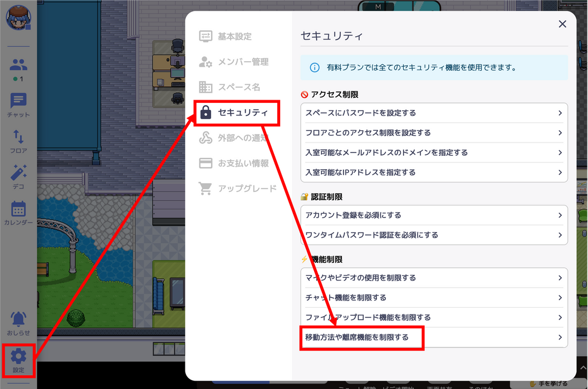Open 移動方法や離席機能を制限する
The height and width of the screenshot is (389, 588).
[x=434, y=337]
